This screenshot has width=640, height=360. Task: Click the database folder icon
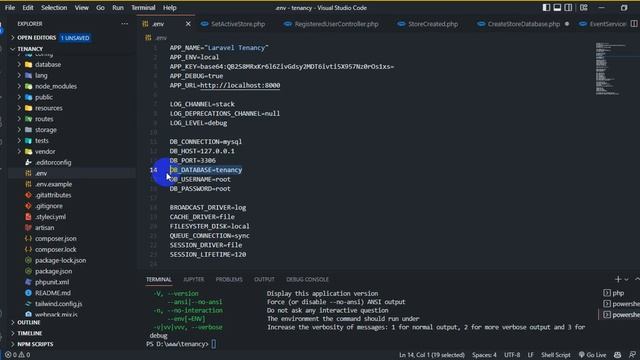[x=29, y=64]
